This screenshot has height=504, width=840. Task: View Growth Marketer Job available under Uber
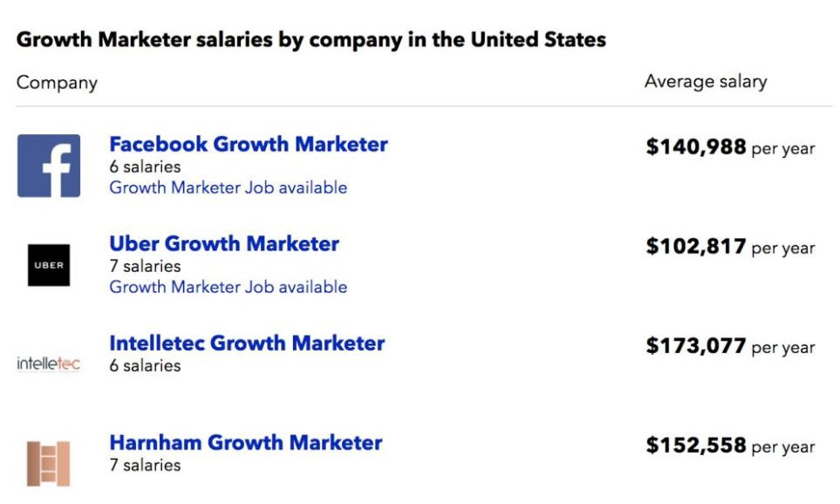point(228,287)
